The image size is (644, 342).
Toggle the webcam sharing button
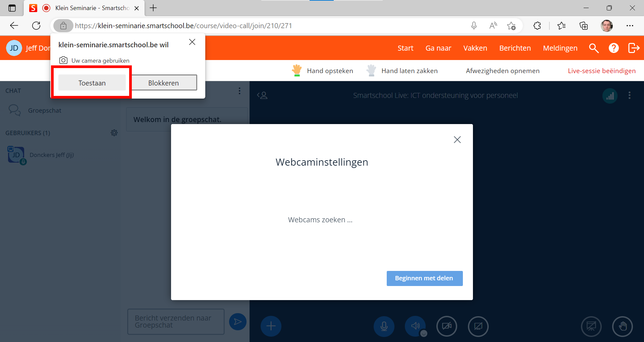[446, 326]
